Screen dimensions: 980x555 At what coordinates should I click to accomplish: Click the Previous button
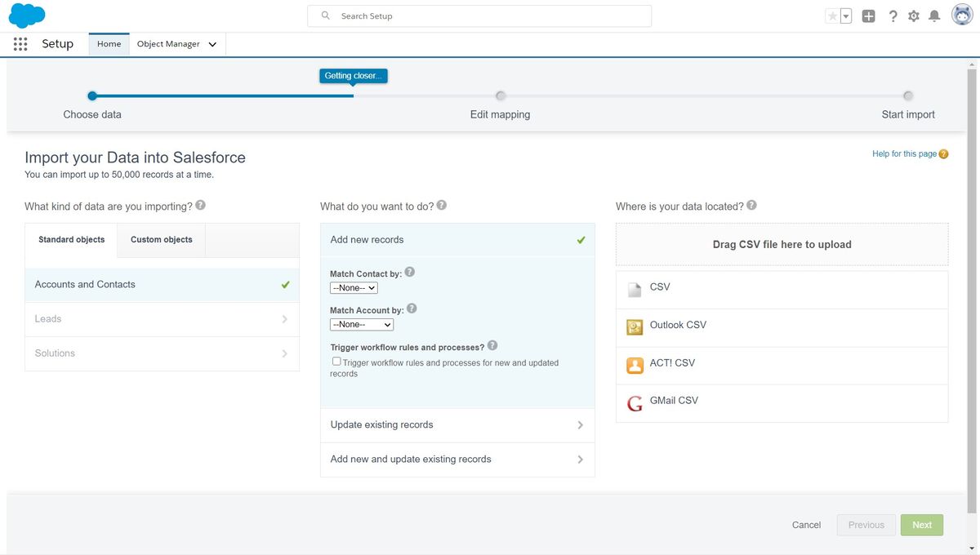click(866, 525)
